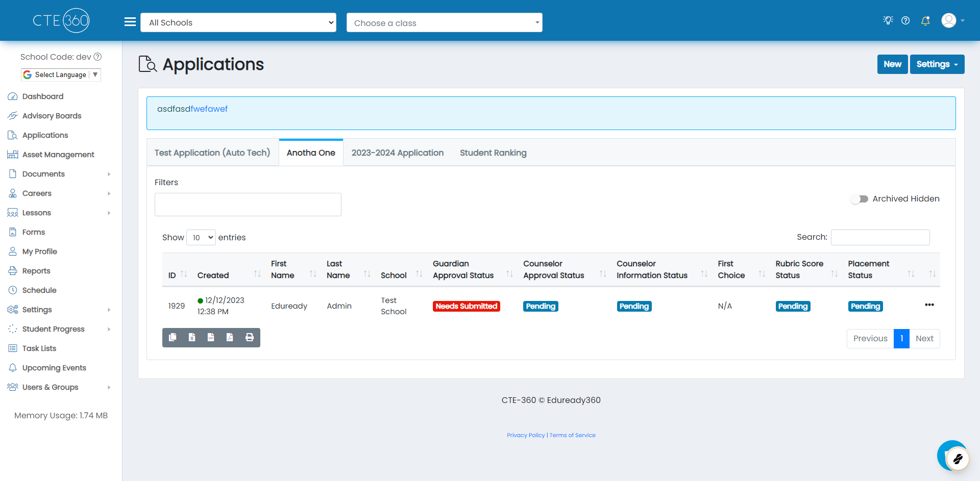Sort by Counselor Information Status arrows
Viewport: 980px width, 481px height.
pyautogui.click(x=704, y=274)
